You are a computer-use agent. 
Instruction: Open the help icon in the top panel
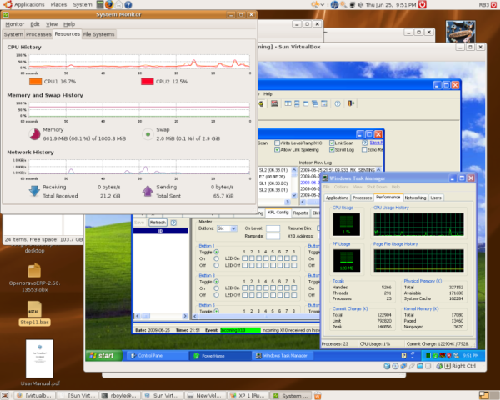click(x=128, y=5)
